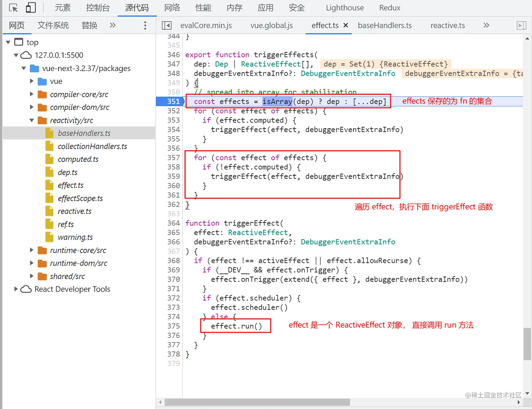532x409 pixels.
Task: Open the 安全 (Security) panel tab
Action: tap(297, 8)
